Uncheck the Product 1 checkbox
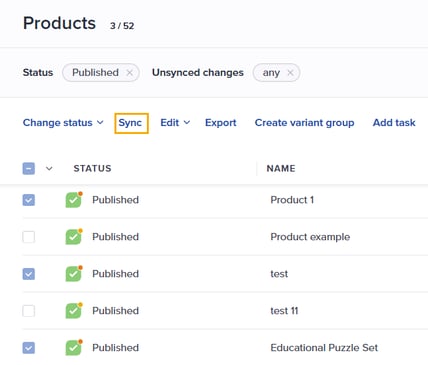This screenshot has height=365, width=428. (x=29, y=200)
